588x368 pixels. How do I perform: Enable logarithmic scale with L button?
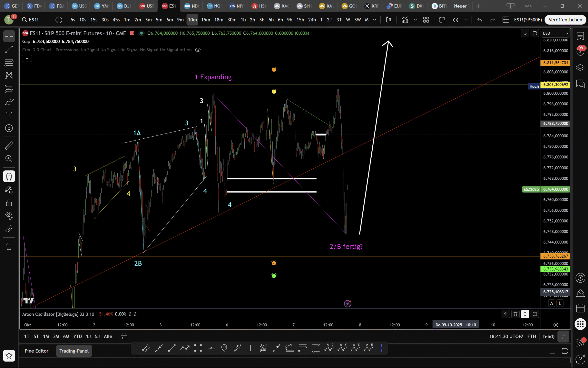560,303
